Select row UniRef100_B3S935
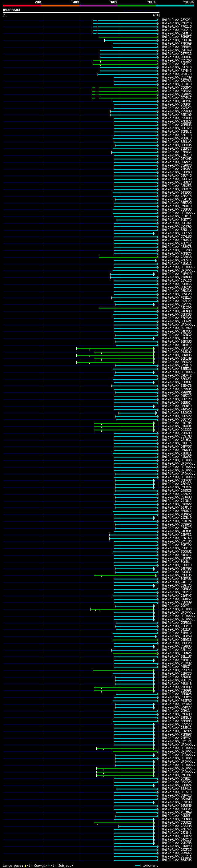Image resolution: width=197 pixels, height=868 pixels. 176,413
